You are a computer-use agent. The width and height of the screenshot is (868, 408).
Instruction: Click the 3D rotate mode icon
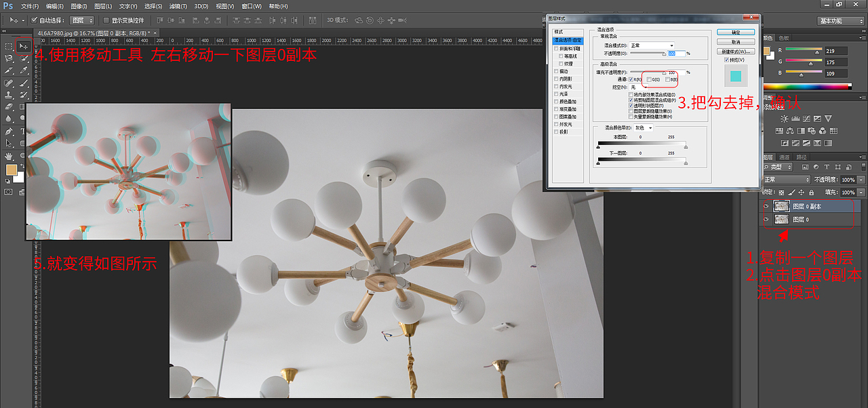tap(359, 20)
